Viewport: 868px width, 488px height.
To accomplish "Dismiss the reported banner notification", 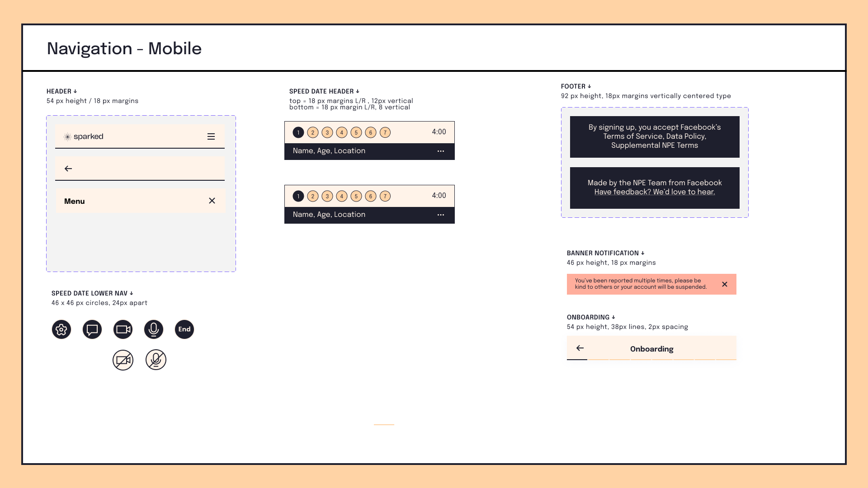I will [x=725, y=284].
